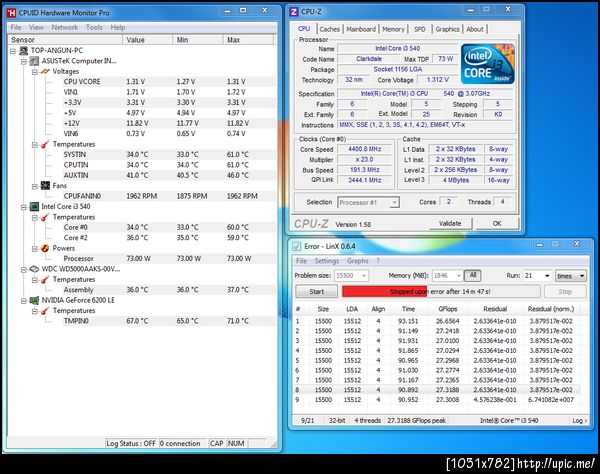Click the Intel Core i3 logo badge

pos(488,64)
